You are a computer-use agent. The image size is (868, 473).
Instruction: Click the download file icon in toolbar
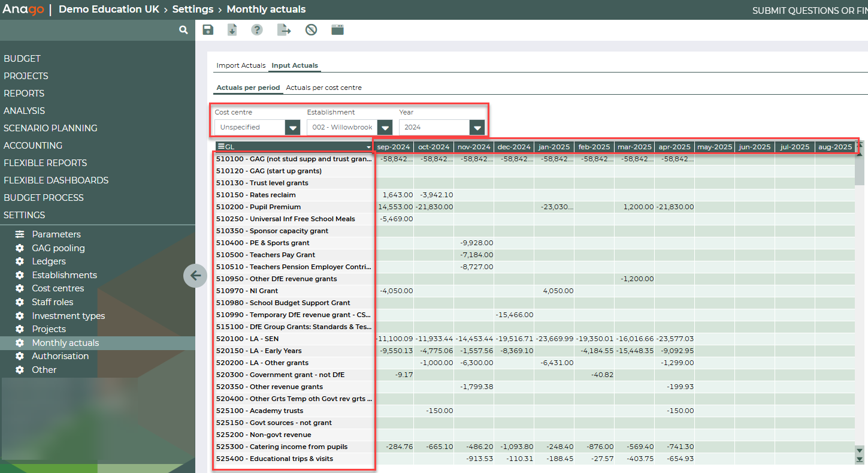point(232,30)
